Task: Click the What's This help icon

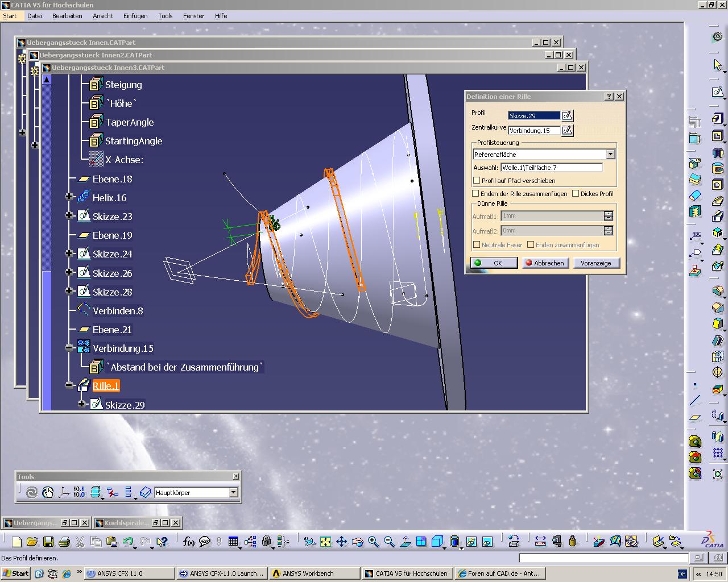Action: [162, 542]
